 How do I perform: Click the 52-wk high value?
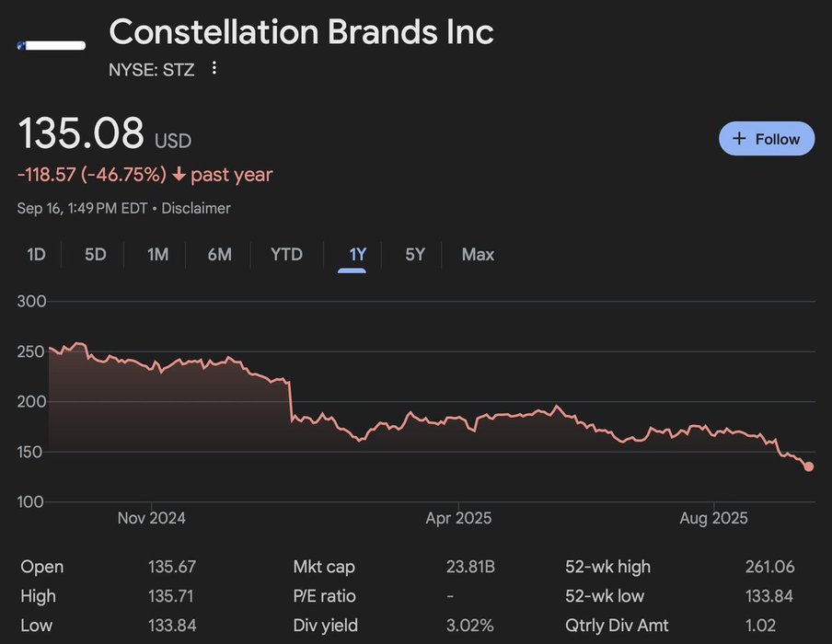coord(770,567)
